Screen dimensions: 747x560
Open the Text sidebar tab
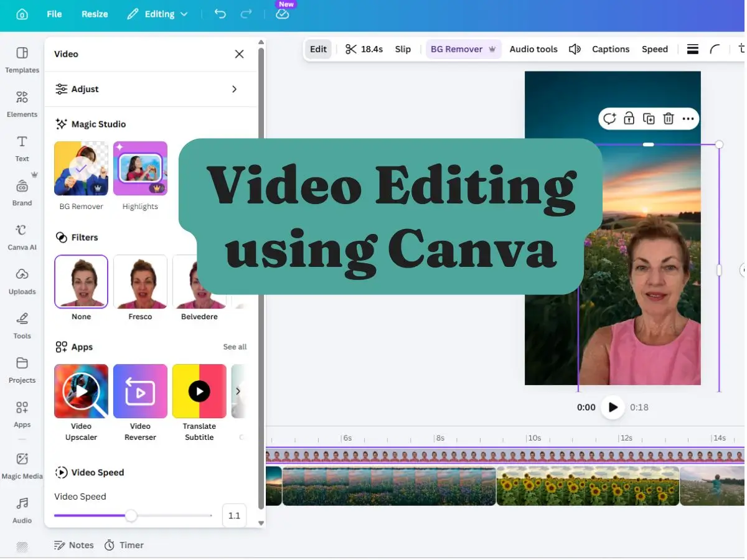(x=22, y=149)
